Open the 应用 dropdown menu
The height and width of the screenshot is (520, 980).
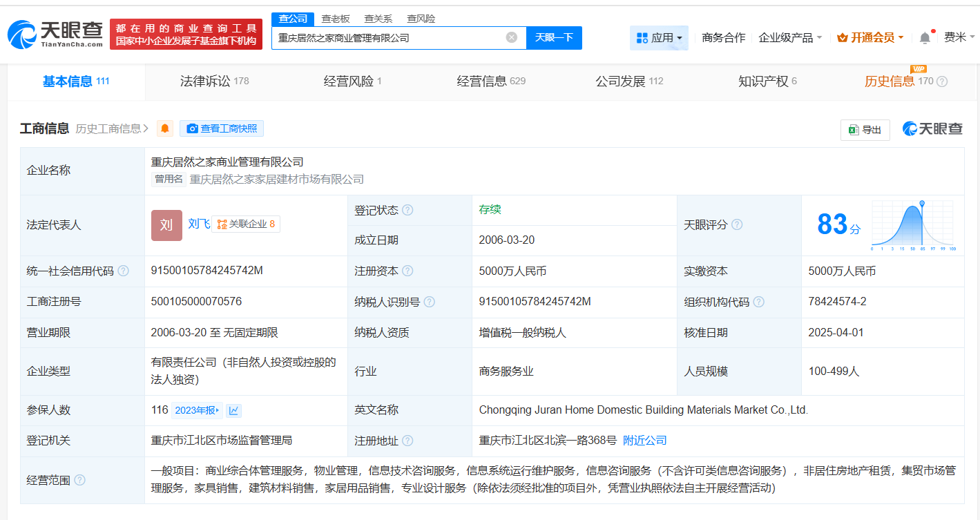point(659,38)
